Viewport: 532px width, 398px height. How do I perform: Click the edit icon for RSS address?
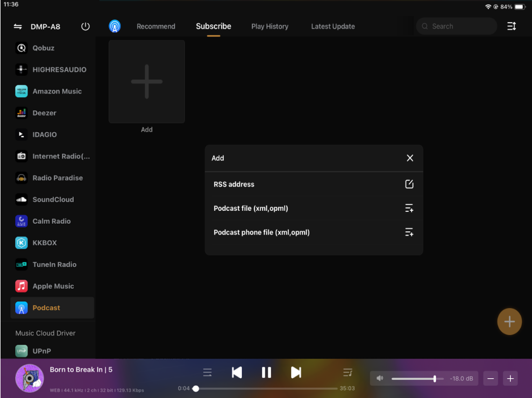(x=409, y=184)
